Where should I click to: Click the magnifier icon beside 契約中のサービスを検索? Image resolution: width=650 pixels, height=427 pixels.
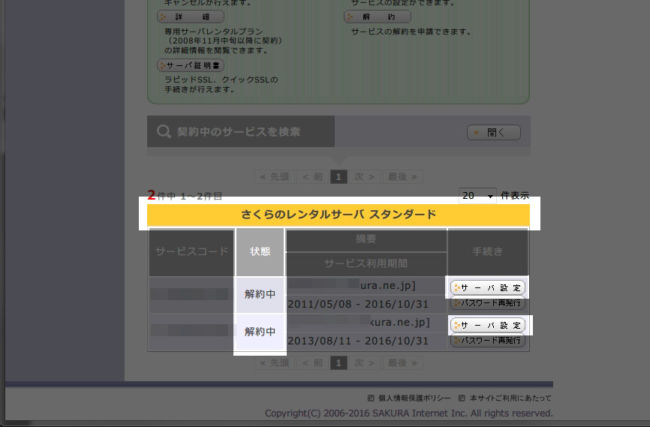164,131
